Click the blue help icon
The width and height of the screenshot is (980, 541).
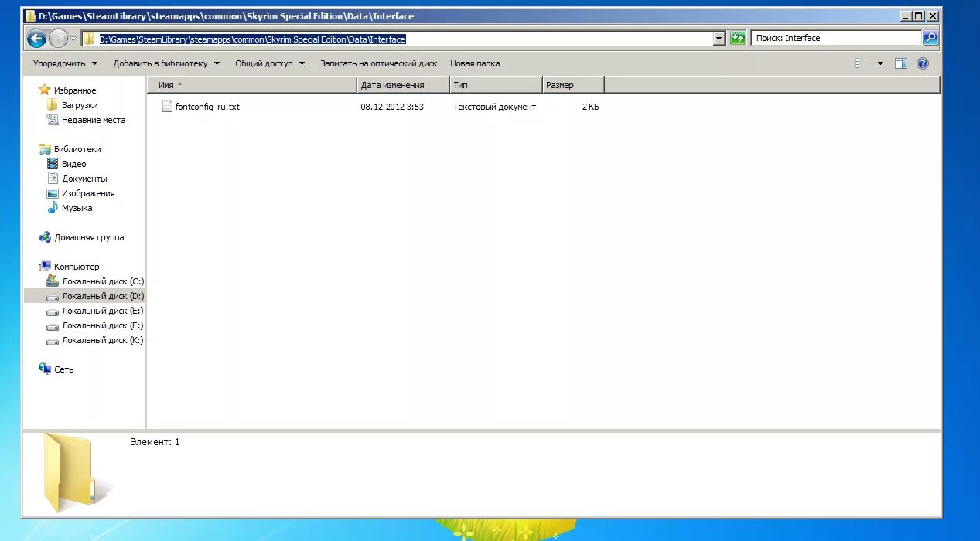923,63
